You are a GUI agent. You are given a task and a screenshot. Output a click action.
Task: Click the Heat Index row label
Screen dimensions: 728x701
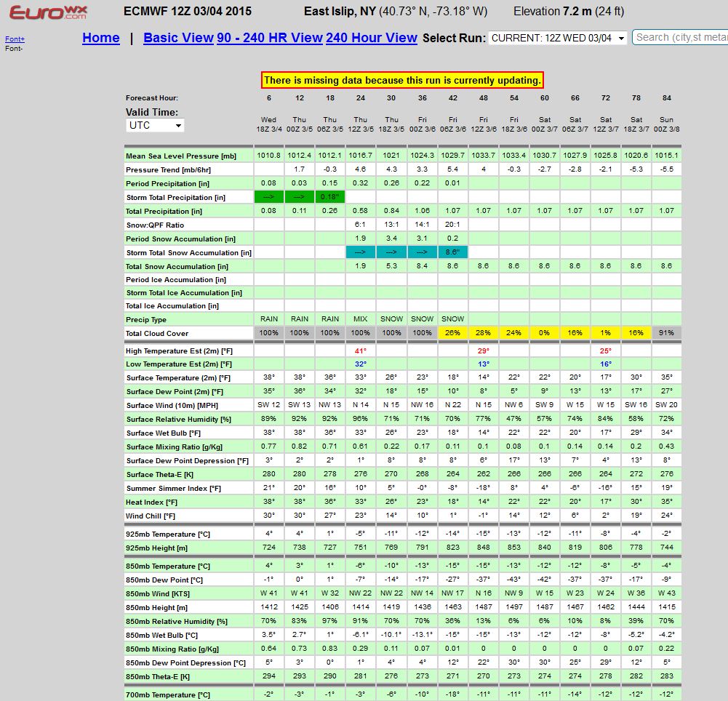(151, 502)
